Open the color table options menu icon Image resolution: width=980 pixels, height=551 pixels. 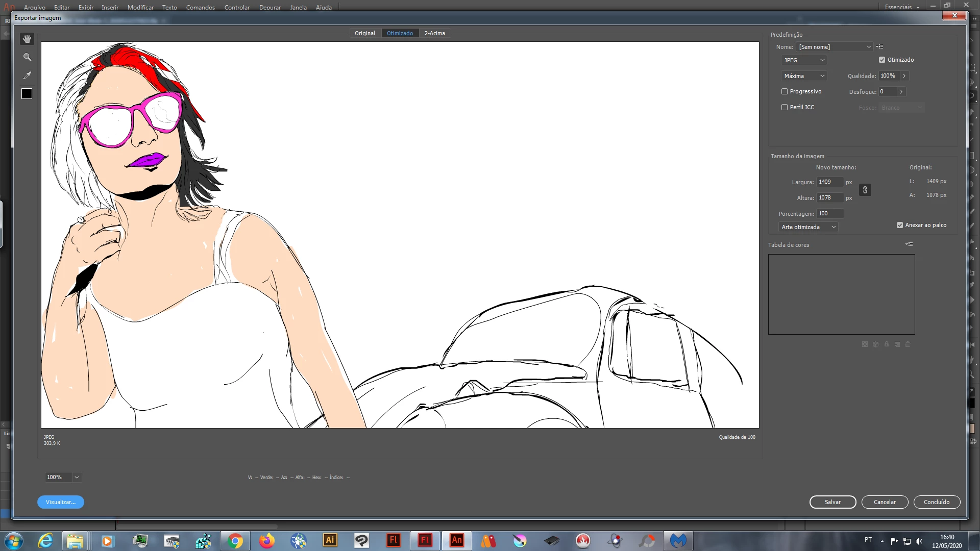(x=909, y=244)
